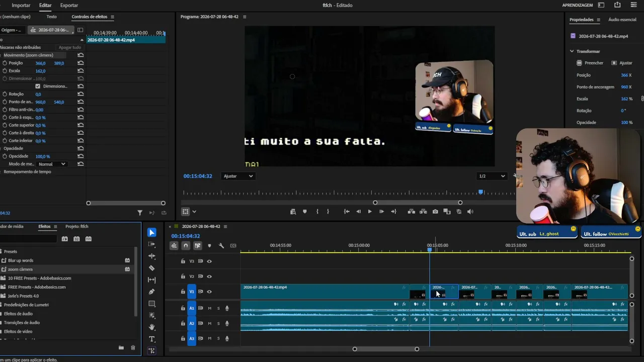This screenshot has height=362, width=644.
Task: Open the Editar workspace tab
Action: pos(45,5)
